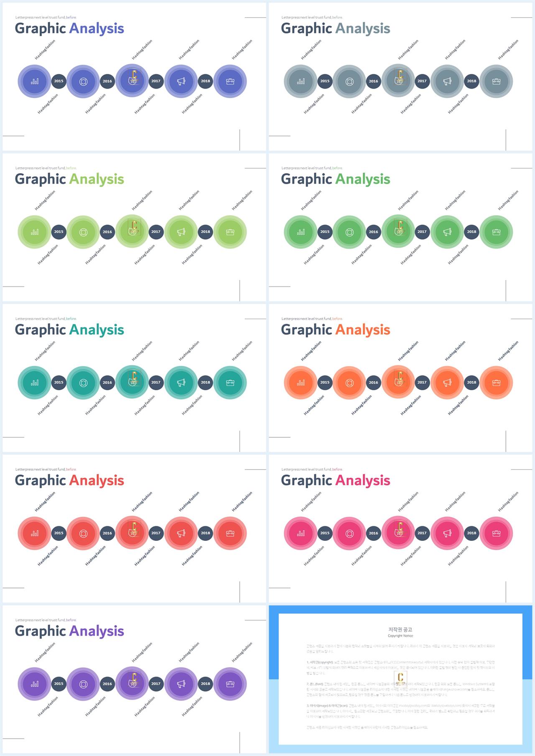535x756 pixels.
Task: Click the 2015 marker in the blue slide
Action: pos(59,81)
